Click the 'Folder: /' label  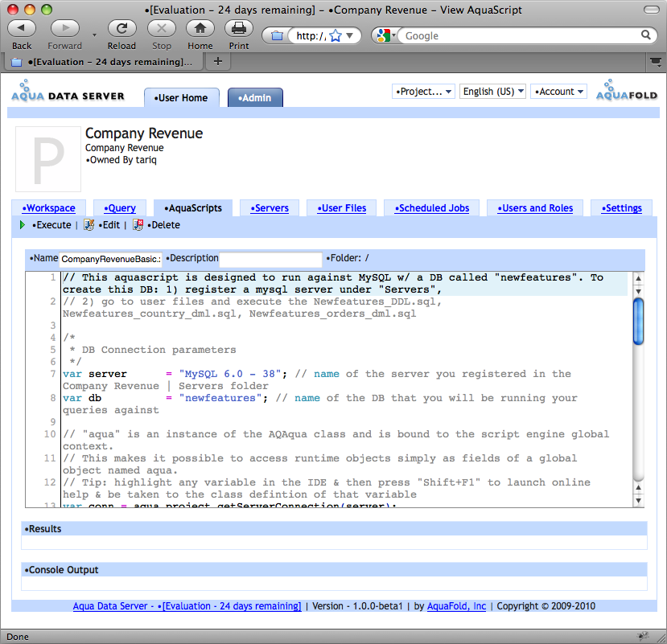tap(348, 258)
